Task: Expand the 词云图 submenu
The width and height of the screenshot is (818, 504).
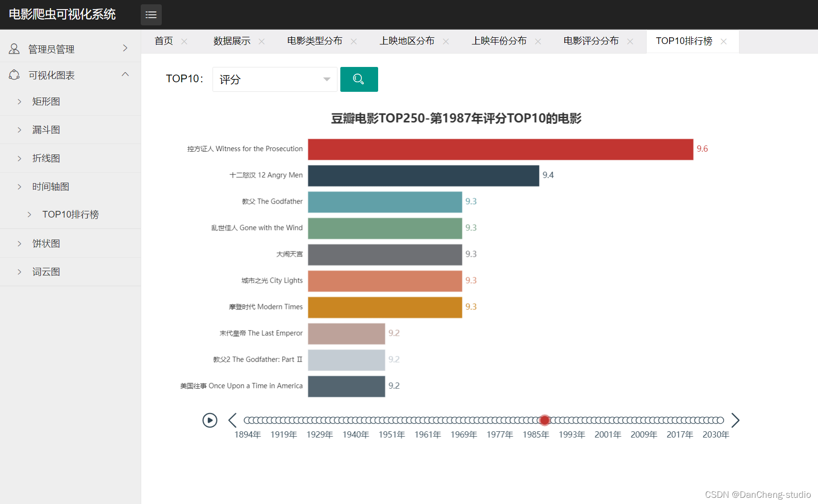Action: (x=70, y=272)
